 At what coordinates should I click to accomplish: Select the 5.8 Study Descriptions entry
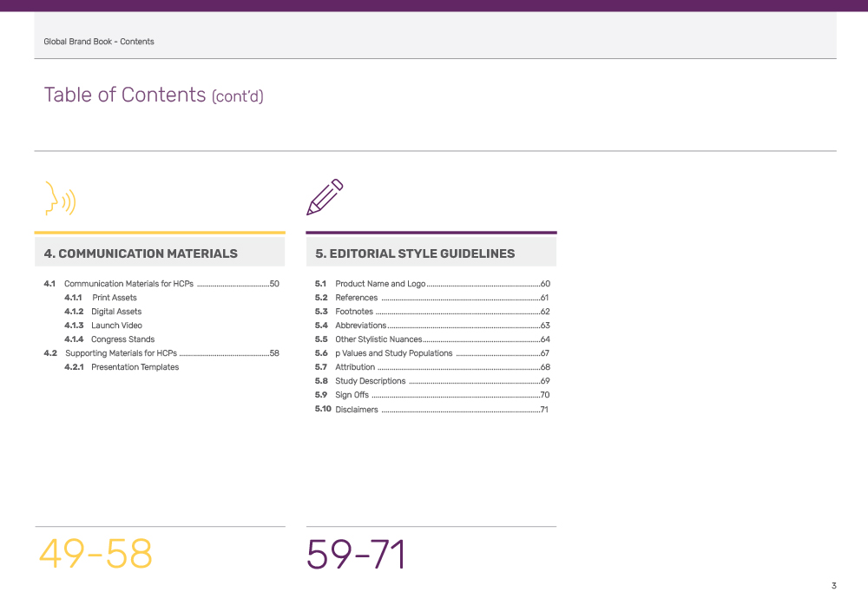[x=370, y=381]
